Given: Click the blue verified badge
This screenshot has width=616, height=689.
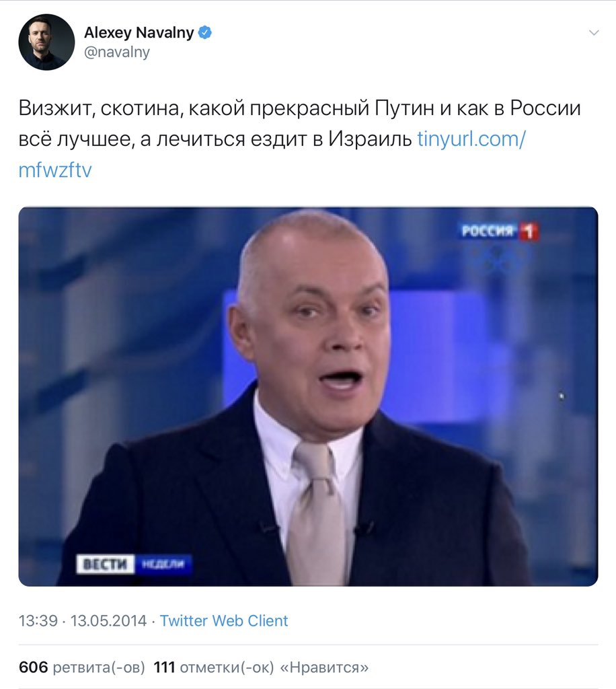Looking at the screenshot, I should pyautogui.click(x=205, y=32).
